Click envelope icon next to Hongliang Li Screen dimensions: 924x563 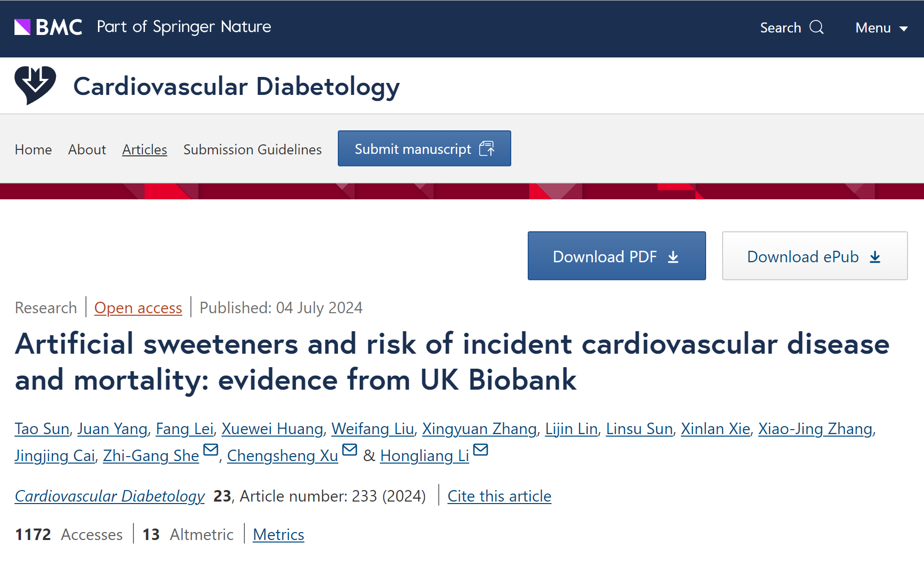[481, 450]
